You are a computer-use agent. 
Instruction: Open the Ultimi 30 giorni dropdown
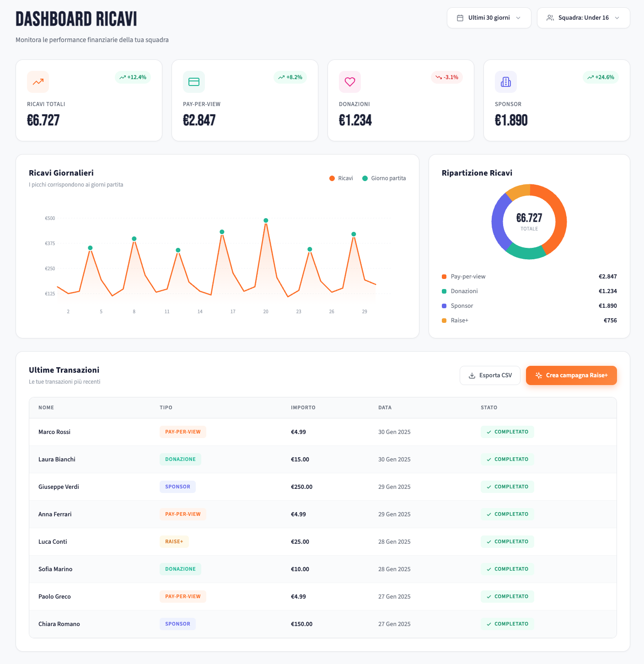click(489, 17)
